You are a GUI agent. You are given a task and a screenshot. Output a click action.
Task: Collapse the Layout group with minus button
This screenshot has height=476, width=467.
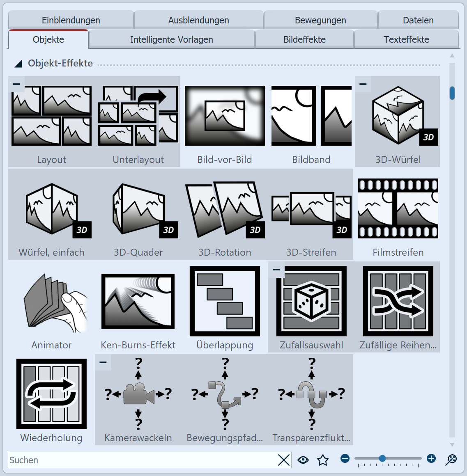16,84
